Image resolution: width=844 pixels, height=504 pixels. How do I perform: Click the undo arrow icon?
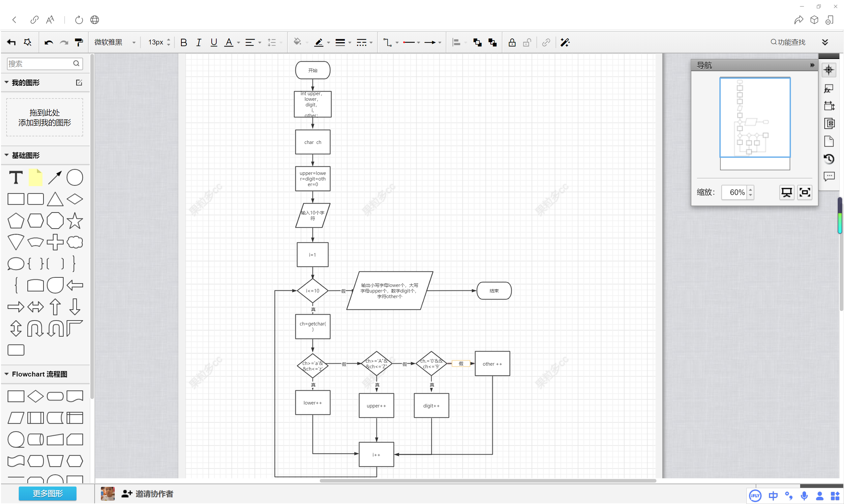point(48,42)
